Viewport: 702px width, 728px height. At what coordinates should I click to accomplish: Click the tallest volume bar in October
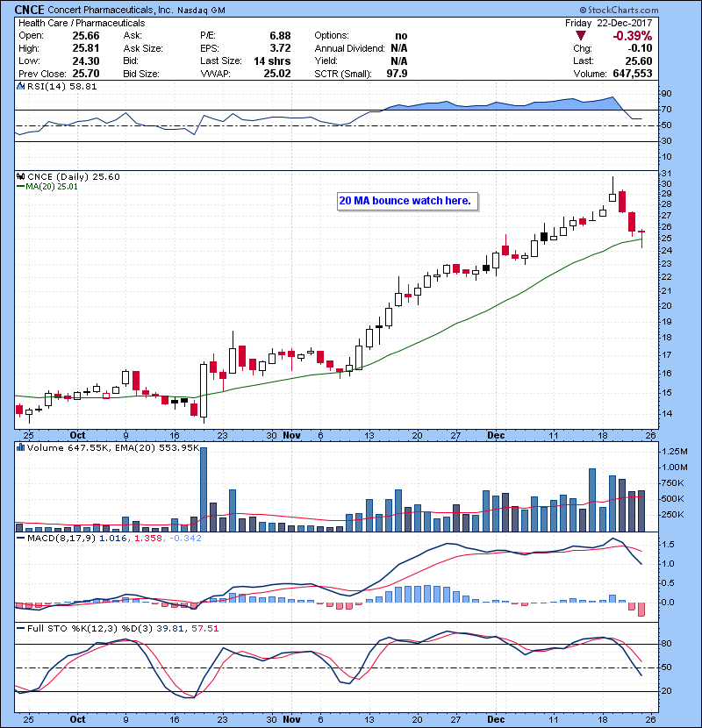[x=204, y=489]
